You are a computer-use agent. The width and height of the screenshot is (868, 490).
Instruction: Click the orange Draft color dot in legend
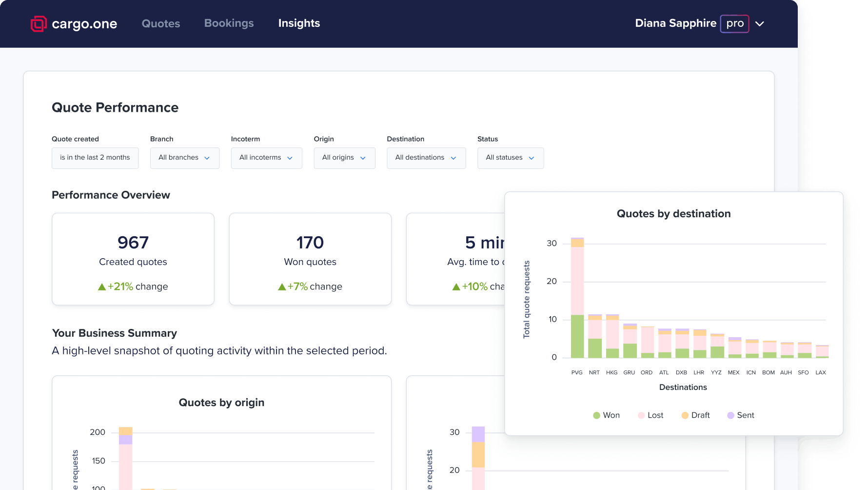click(685, 415)
